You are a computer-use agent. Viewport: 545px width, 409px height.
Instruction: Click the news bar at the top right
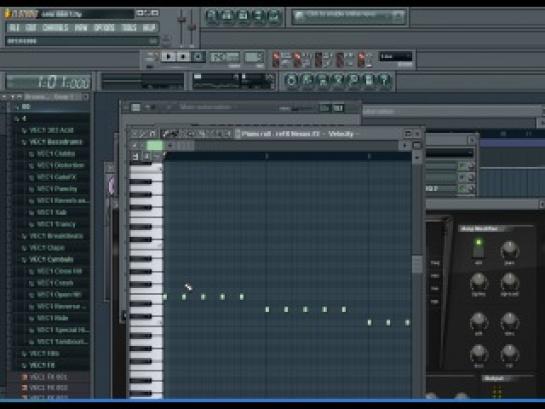pyautogui.click(x=349, y=16)
